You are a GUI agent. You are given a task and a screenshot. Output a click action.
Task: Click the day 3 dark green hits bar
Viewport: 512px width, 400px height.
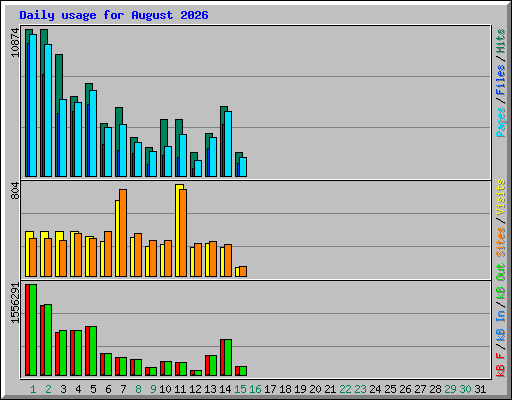pyautogui.click(x=59, y=77)
